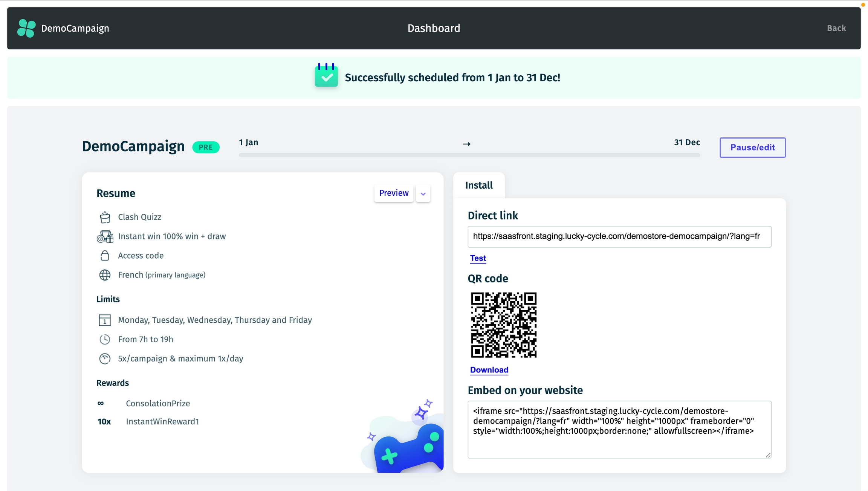Click the QR code image

pyautogui.click(x=504, y=325)
